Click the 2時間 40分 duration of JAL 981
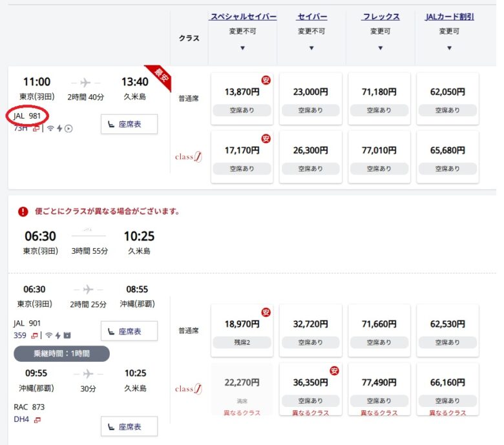Image resolution: width=504 pixels, height=445 pixels. pos(85,97)
